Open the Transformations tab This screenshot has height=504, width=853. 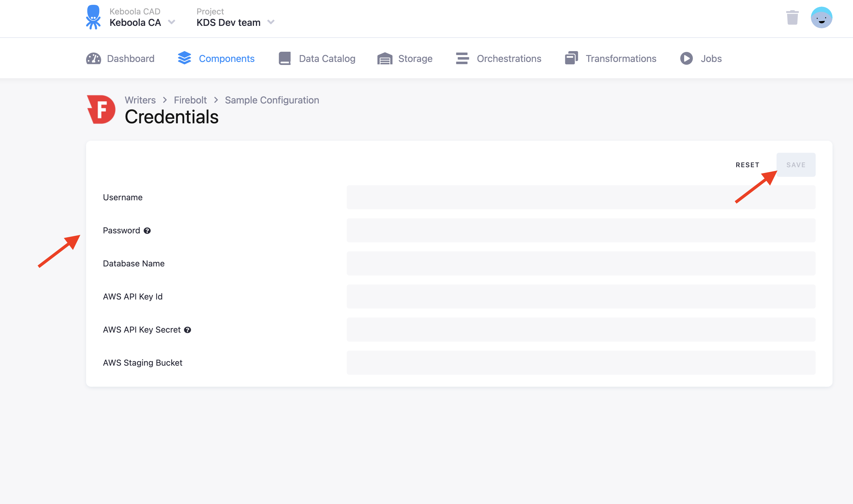610,58
